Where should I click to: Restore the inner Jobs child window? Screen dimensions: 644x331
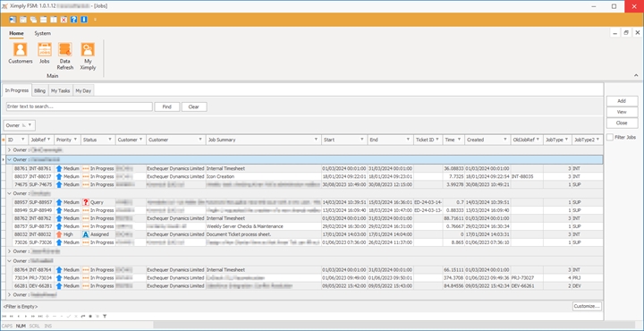[626, 33]
